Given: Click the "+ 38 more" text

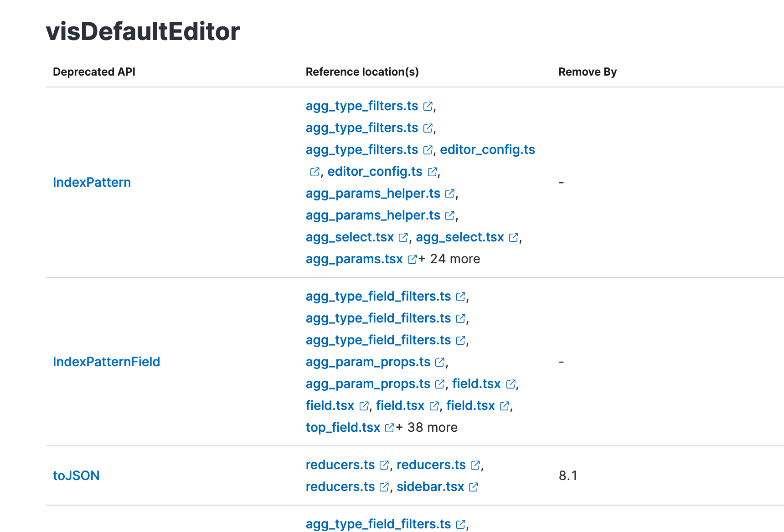Looking at the screenshot, I should pyautogui.click(x=427, y=428).
